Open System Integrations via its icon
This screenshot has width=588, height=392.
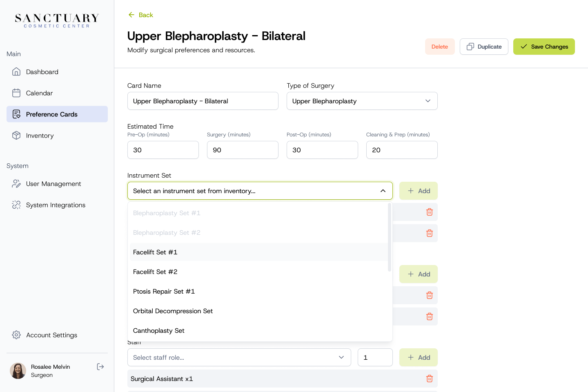16,205
